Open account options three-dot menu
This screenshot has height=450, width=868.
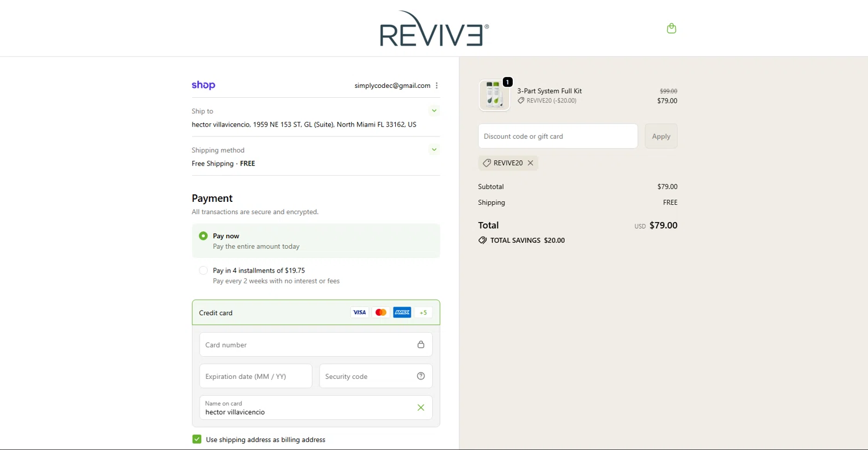[437, 86]
